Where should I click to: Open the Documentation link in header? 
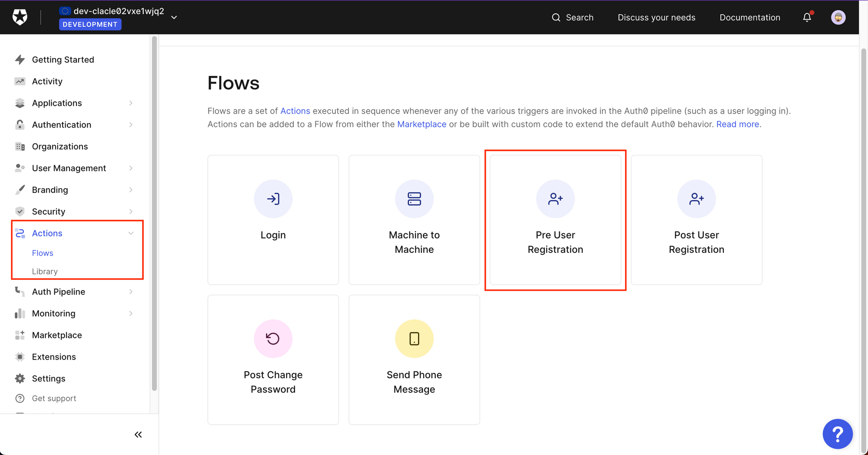click(x=750, y=18)
